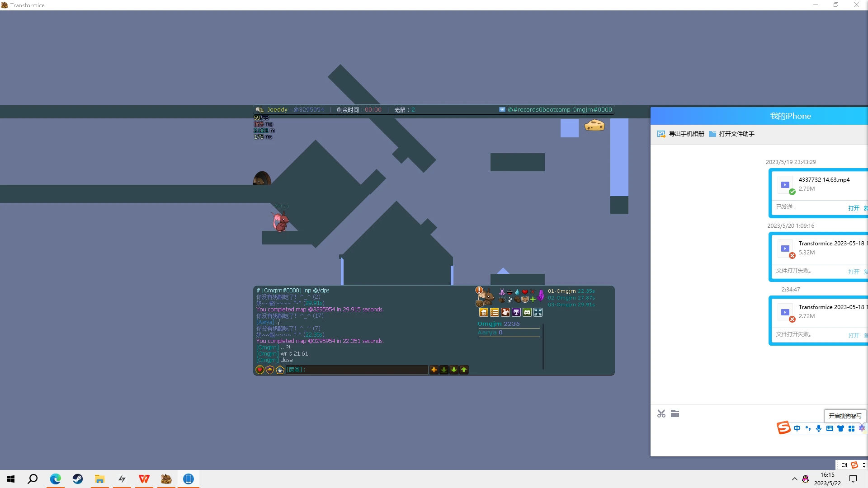Click the room chat input field
The width and height of the screenshot is (868, 488).
coord(357,370)
